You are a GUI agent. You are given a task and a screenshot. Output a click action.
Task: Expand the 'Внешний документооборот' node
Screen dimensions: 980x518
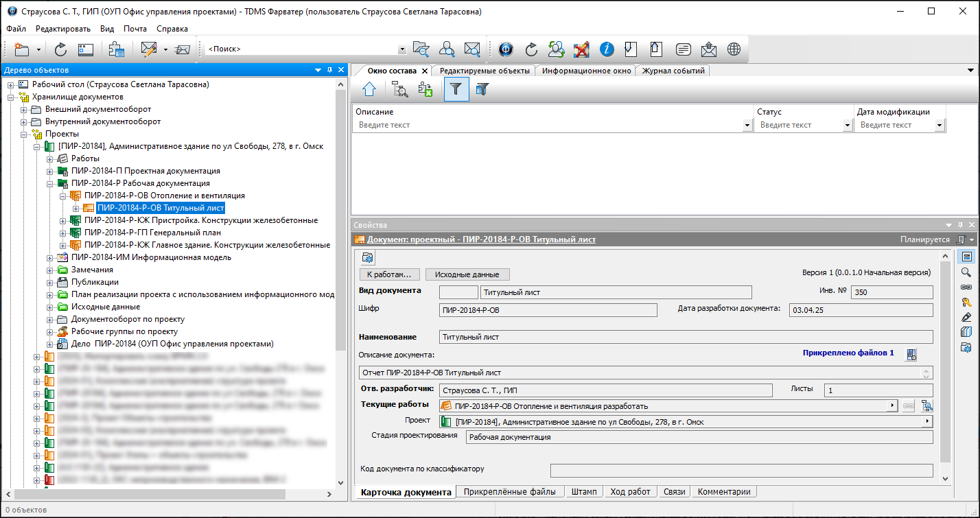pyautogui.click(x=24, y=109)
